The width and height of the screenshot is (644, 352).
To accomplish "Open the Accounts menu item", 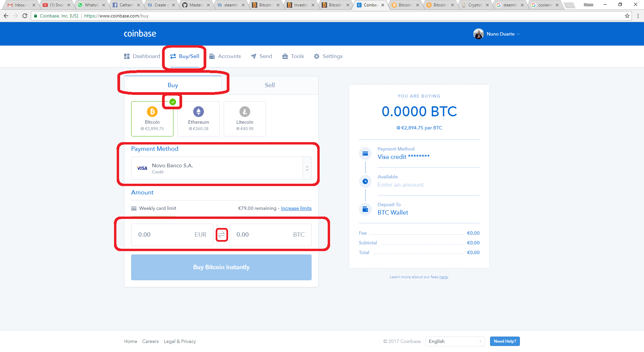I will (225, 56).
